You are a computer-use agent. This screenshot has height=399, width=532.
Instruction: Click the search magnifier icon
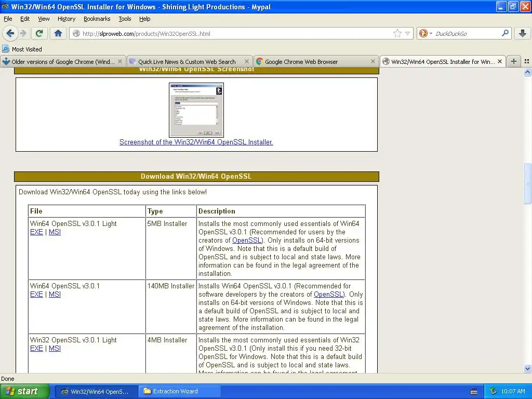(x=505, y=33)
